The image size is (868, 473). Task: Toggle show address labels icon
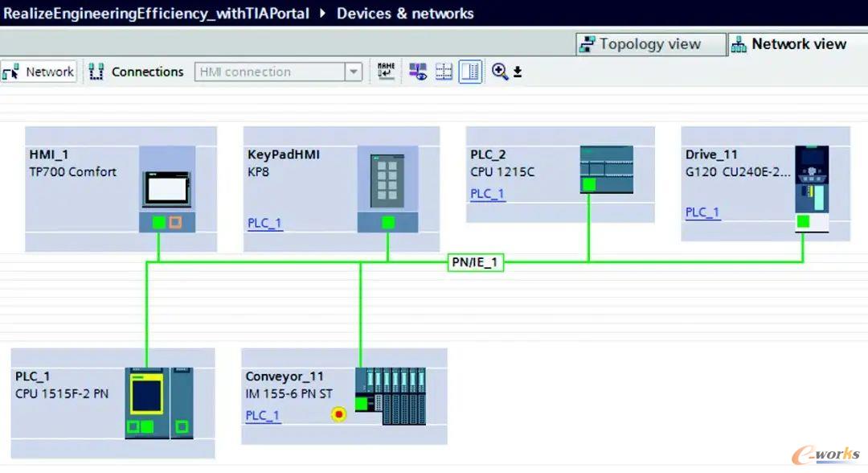tap(418, 72)
